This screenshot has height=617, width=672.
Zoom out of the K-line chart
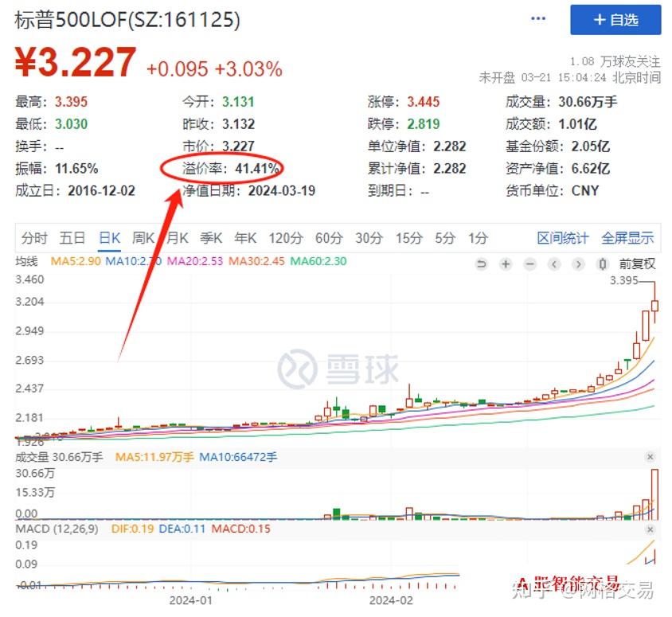(x=529, y=264)
